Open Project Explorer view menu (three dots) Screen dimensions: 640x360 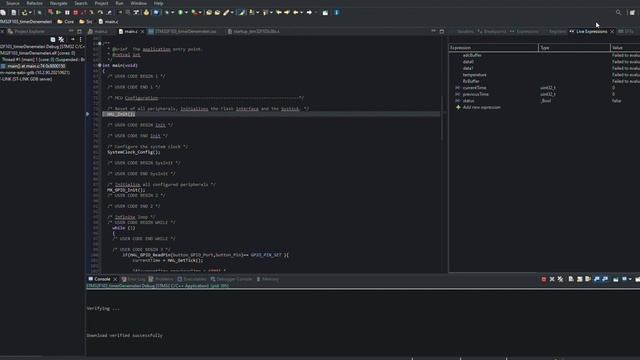coord(80,40)
